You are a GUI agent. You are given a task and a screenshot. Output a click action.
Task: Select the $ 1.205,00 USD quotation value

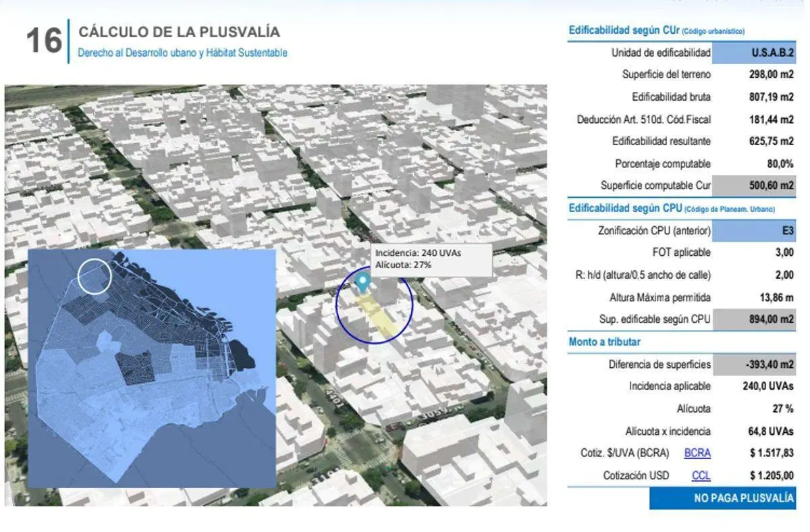pyautogui.click(x=772, y=475)
